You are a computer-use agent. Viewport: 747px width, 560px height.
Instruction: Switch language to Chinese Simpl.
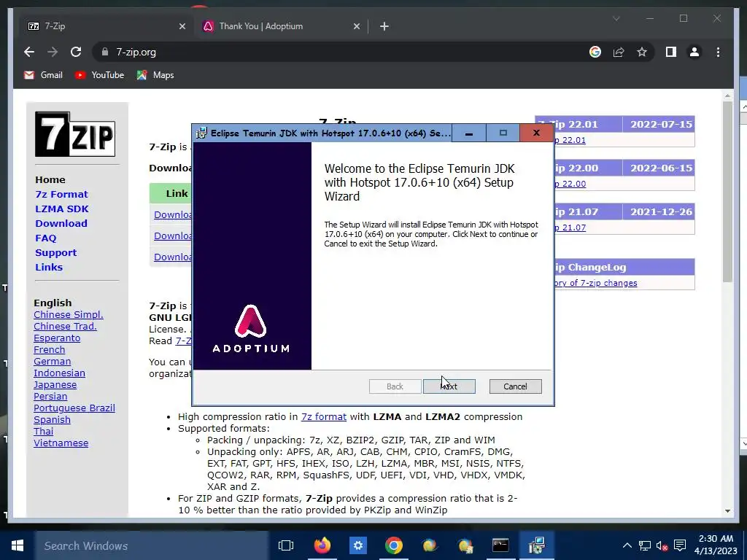click(68, 315)
